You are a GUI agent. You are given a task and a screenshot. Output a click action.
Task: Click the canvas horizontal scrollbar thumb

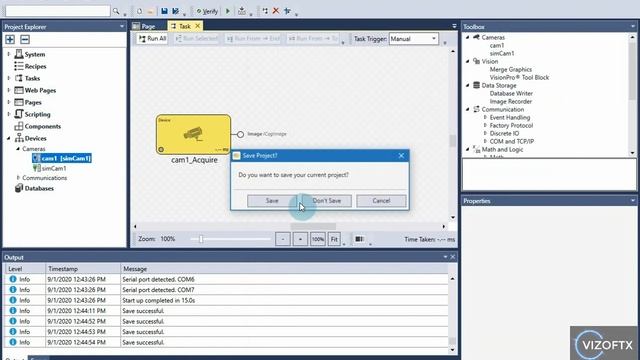313,226
